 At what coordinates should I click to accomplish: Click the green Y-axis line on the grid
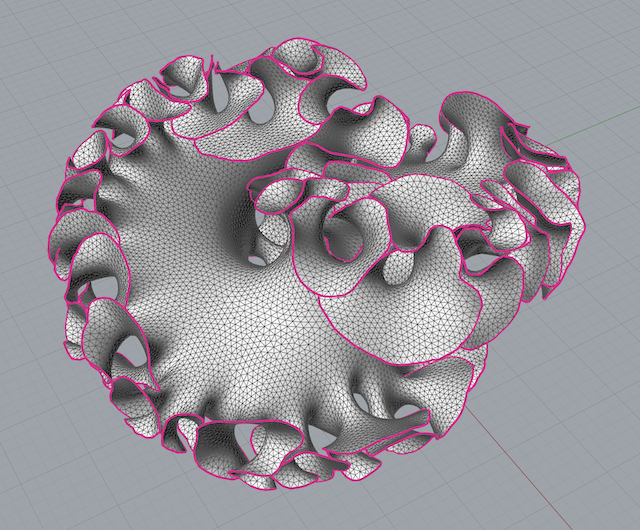click(591, 128)
